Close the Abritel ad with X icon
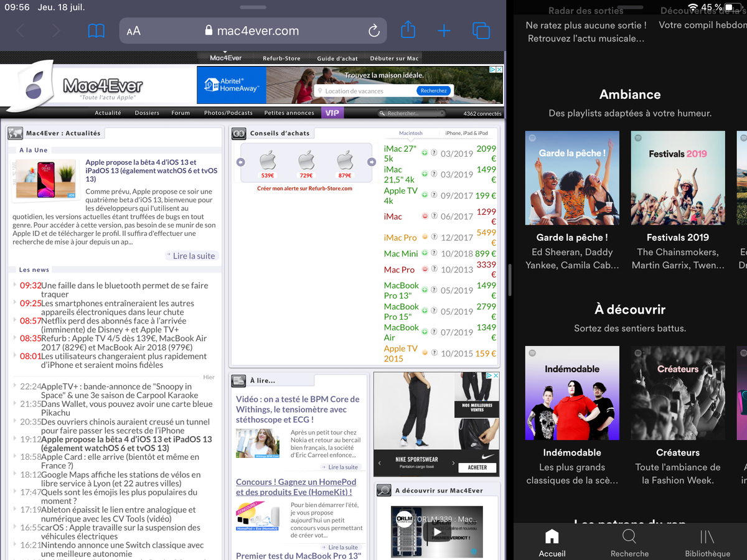This screenshot has height=560, width=747. (x=499, y=70)
